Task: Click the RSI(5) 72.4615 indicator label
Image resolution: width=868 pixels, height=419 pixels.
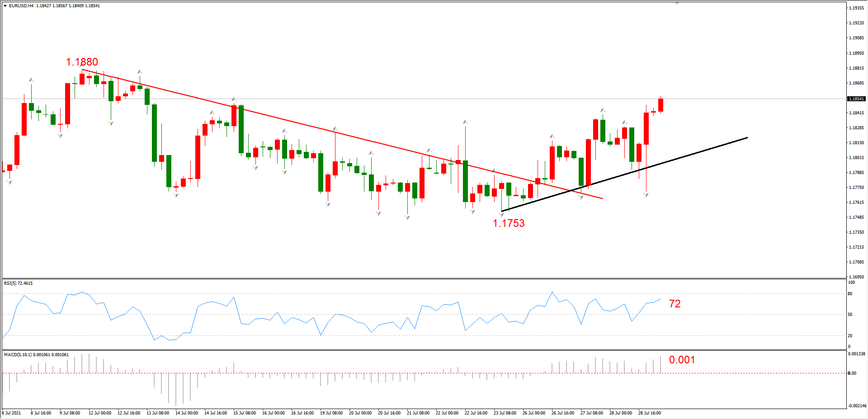Action: (x=19, y=283)
